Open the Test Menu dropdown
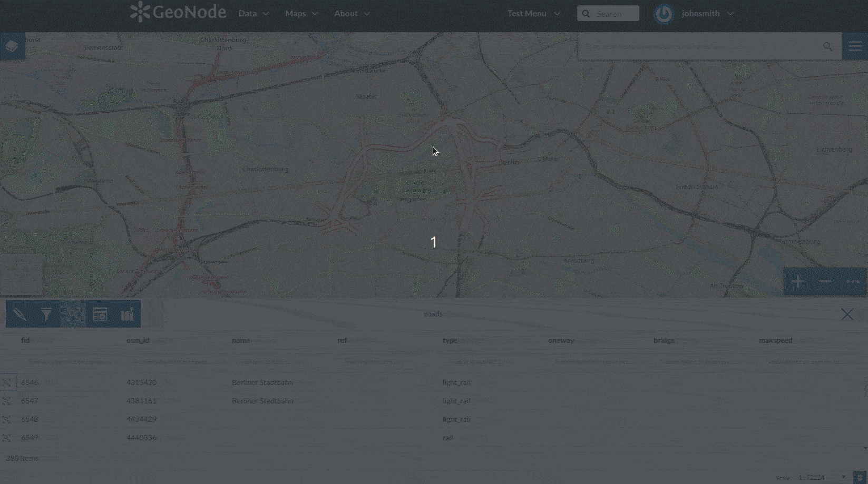 click(533, 14)
